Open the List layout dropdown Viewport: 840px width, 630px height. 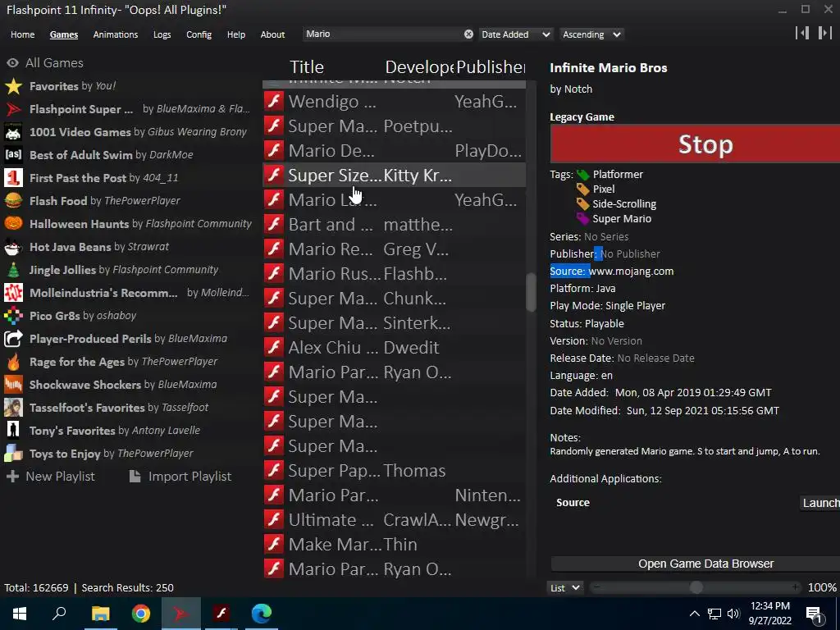(x=564, y=587)
